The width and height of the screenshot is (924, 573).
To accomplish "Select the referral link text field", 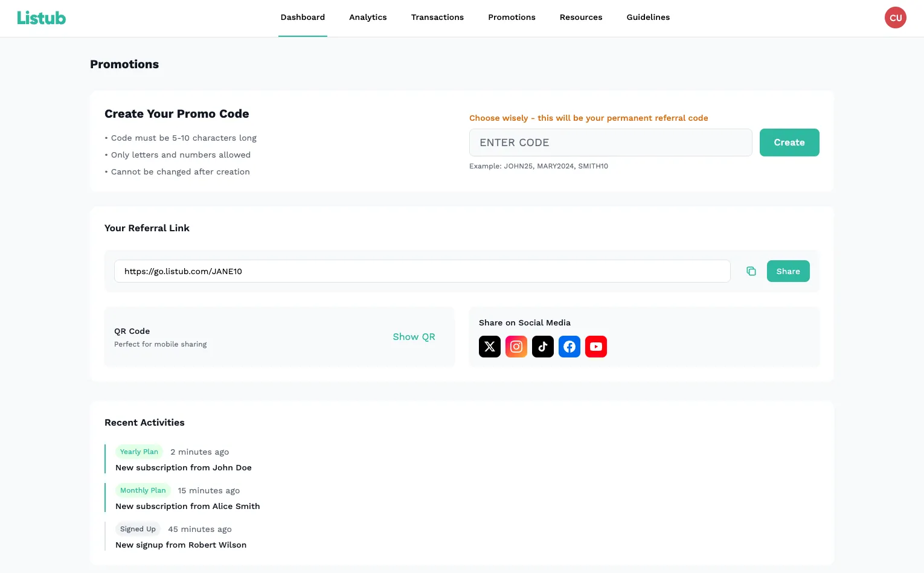I will [422, 271].
